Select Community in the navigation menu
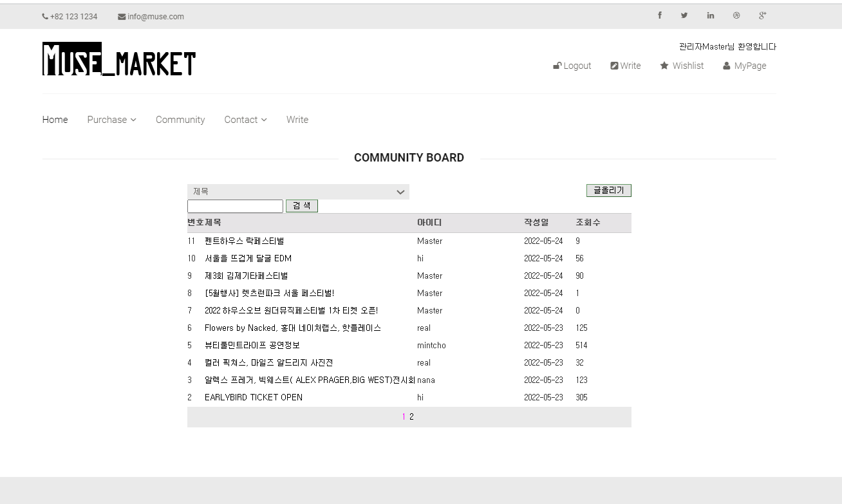Viewport: 842px width, 504px height. click(x=180, y=120)
